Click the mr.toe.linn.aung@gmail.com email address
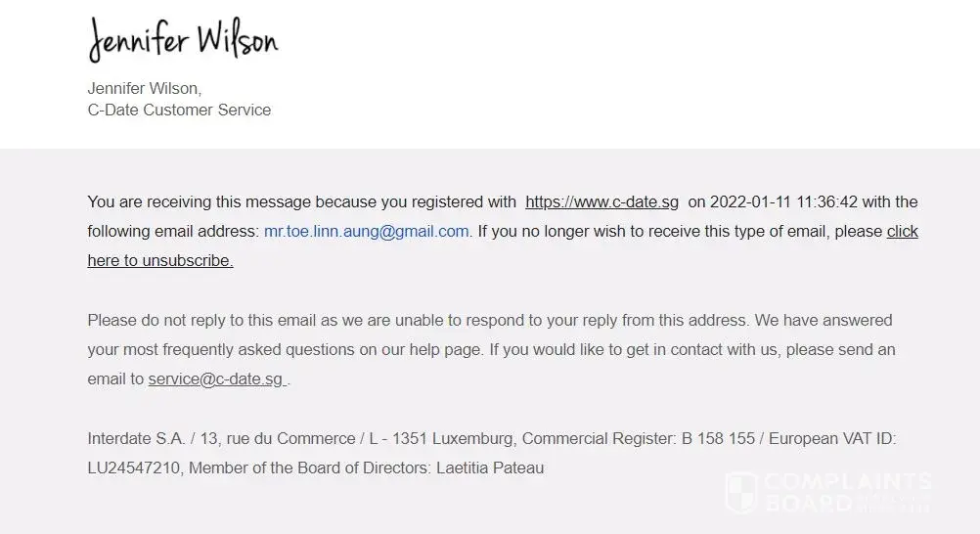980x534 pixels. (x=366, y=232)
